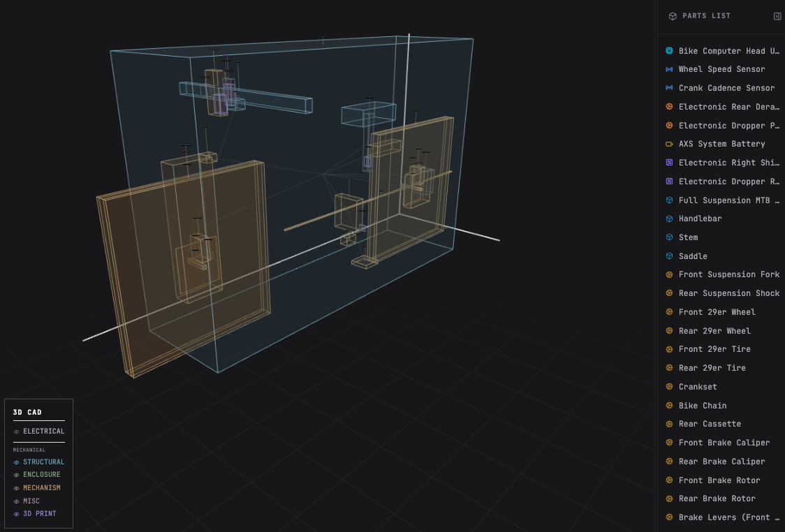Click the Electronic Right Shifter purple icon
The image size is (785, 532).
point(669,163)
